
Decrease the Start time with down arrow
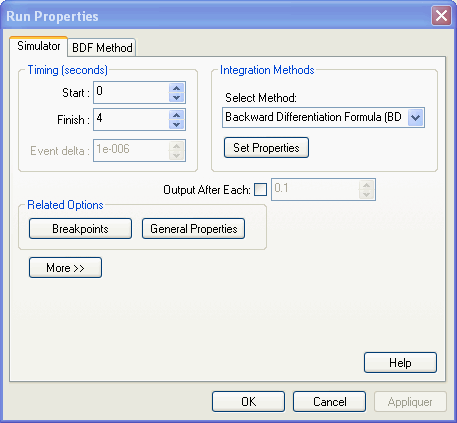click(176, 97)
